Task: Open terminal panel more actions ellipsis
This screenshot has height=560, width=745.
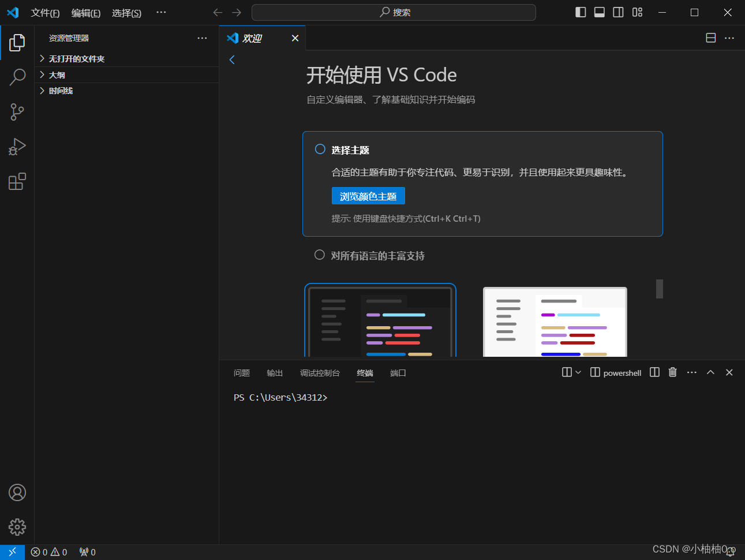Action: click(x=692, y=372)
